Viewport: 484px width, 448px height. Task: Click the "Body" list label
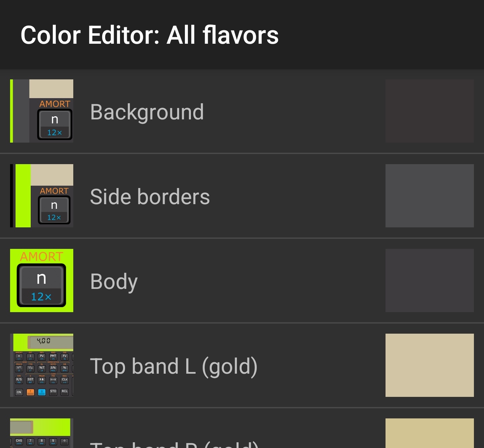(x=114, y=281)
